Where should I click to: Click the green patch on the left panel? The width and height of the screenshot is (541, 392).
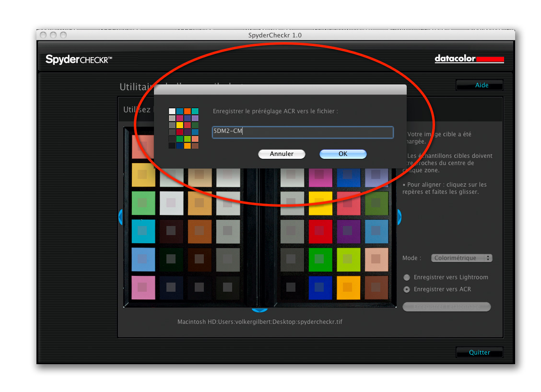(143, 203)
